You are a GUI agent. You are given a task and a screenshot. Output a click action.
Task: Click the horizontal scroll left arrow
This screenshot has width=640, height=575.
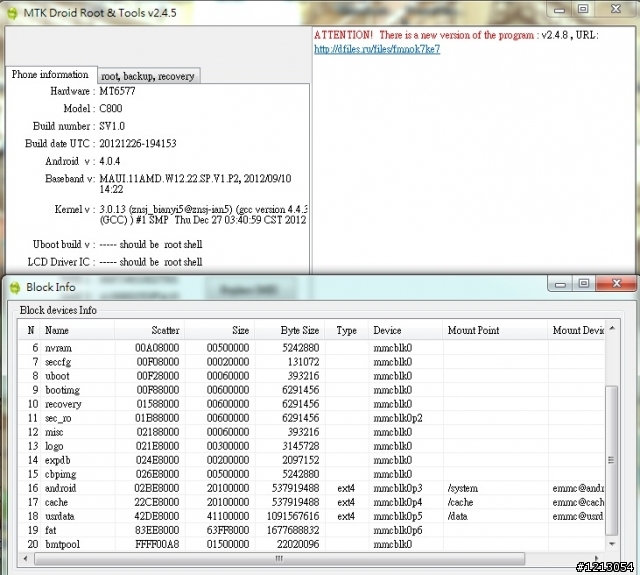tap(26, 558)
